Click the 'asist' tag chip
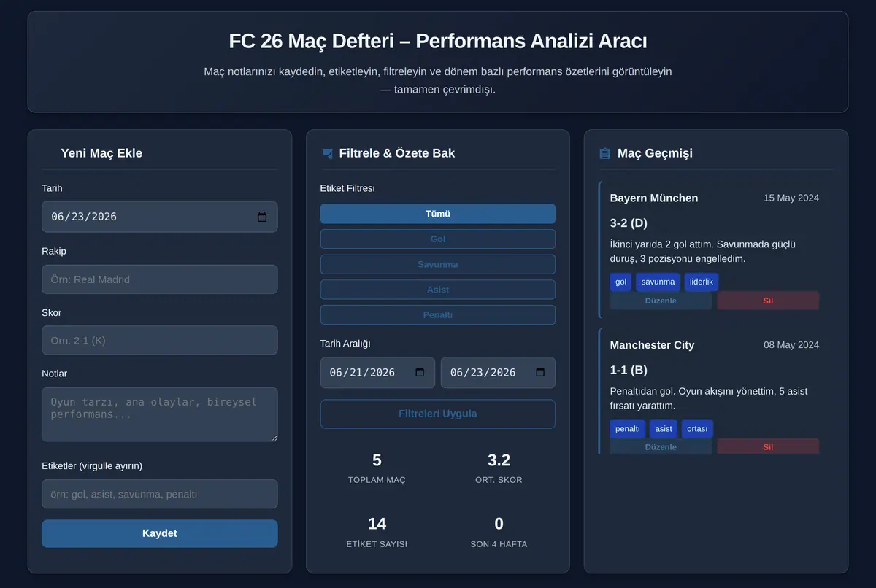This screenshot has width=876, height=588. click(664, 429)
